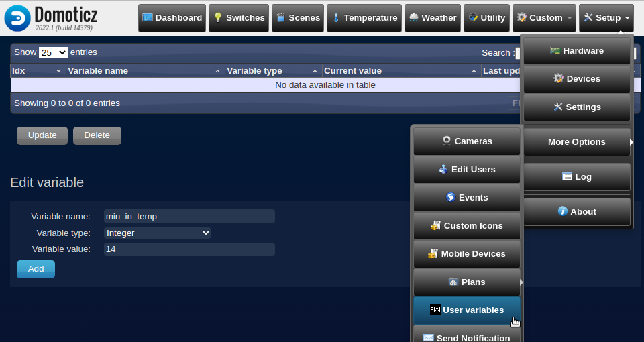Sort by Variable type column
Viewport: 644px width, 342px height.
274,71
